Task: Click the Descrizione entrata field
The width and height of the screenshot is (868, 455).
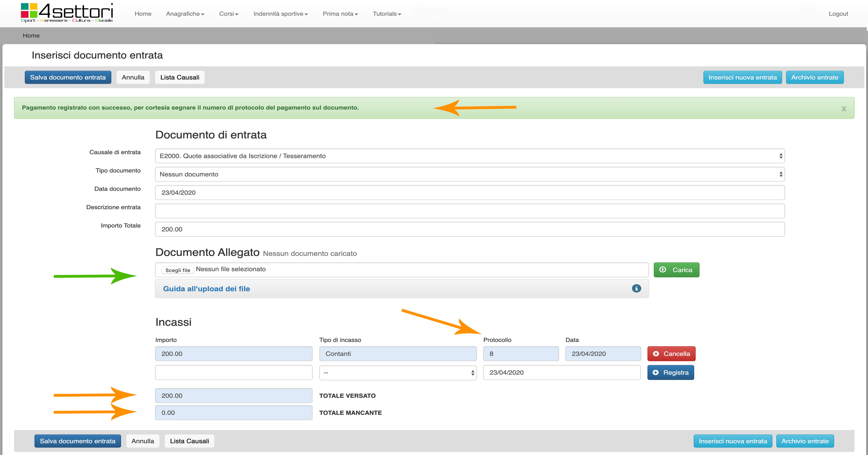Action: coord(470,211)
